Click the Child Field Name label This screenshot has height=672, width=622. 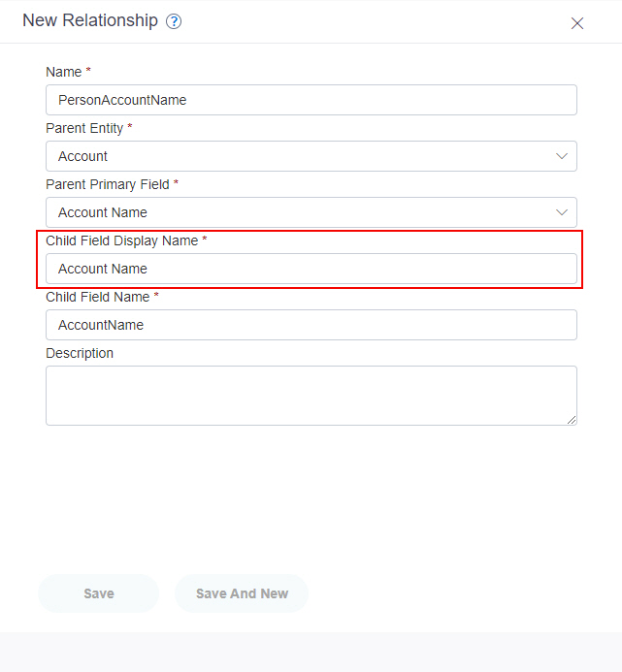click(x=98, y=297)
